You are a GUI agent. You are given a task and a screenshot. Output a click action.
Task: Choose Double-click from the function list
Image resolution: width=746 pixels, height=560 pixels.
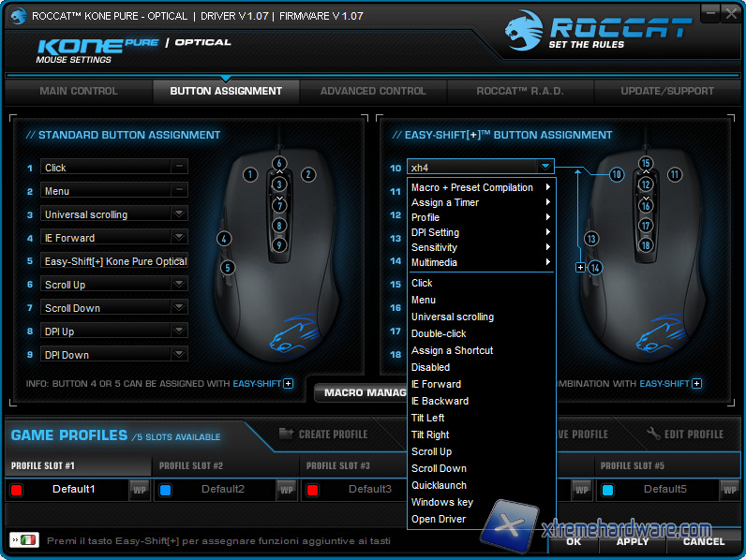[439, 333]
